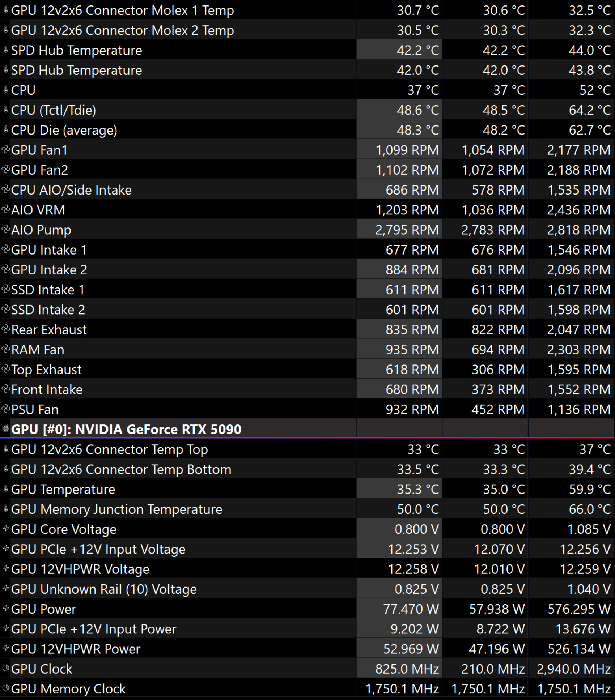The width and height of the screenshot is (615, 700).
Task: Click GPU Fan1 current value 1,099 RPM
Action: 407,150
